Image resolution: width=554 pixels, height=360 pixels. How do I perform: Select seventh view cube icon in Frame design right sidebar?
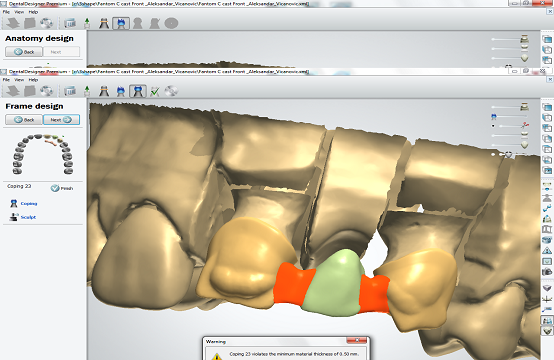pyautogui.click(x=547, y=171)
